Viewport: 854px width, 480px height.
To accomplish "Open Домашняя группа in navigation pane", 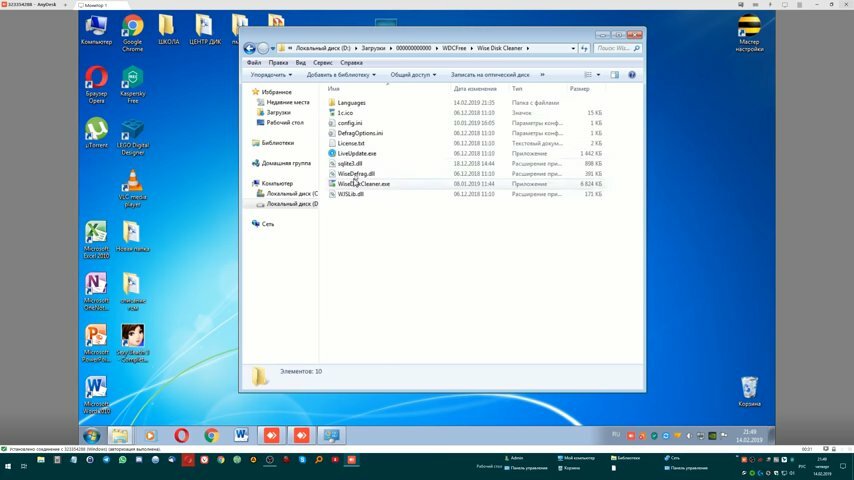I will [x=286, y=163].
